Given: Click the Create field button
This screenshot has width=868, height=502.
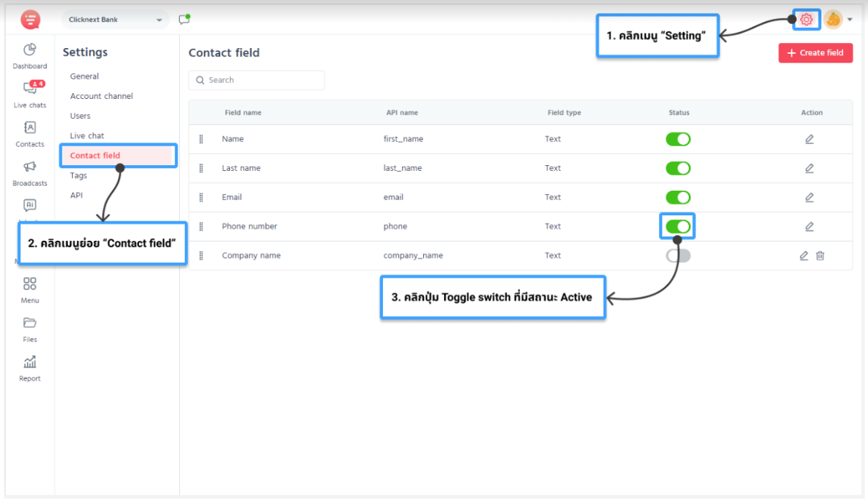Looking at the screenshot, I should click(816, 53).
